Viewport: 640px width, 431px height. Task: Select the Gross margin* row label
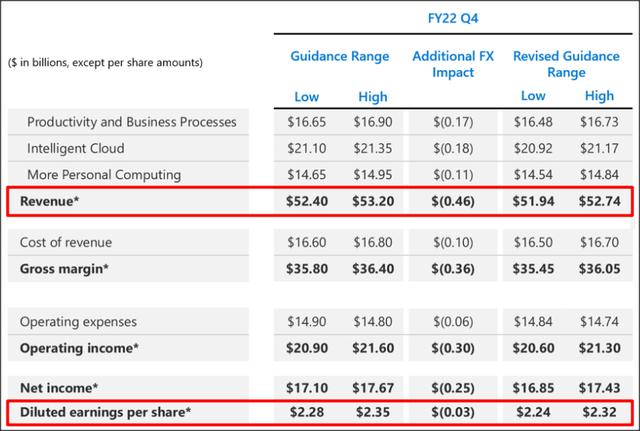(x=65, y=268)
